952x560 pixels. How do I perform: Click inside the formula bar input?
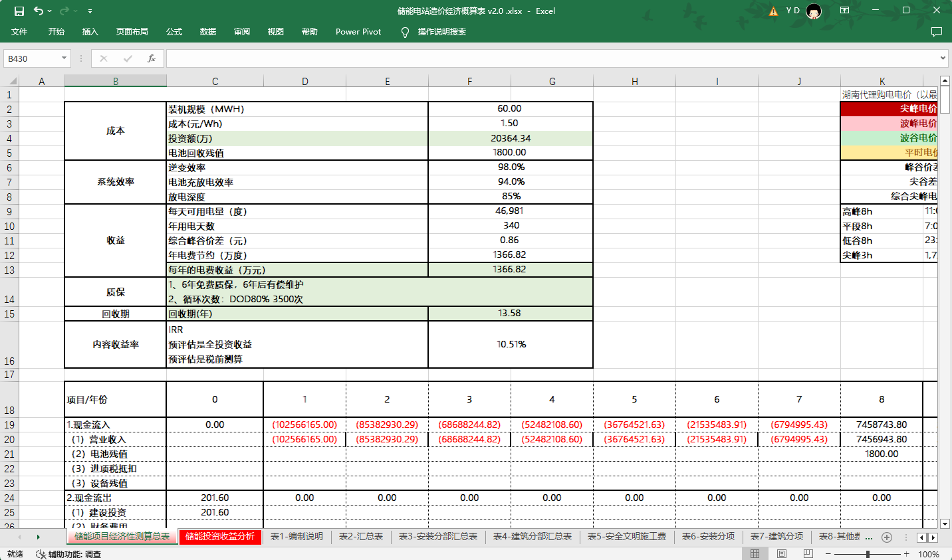coord(552,58)
